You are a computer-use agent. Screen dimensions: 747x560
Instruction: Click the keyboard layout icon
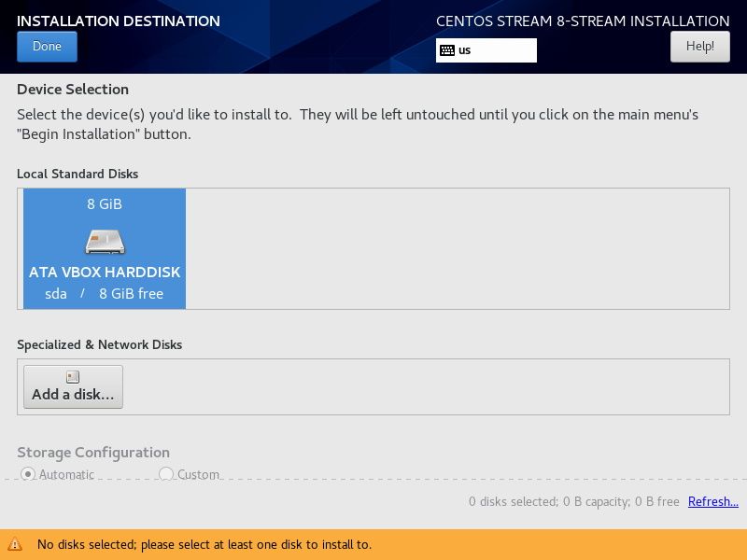447,50
